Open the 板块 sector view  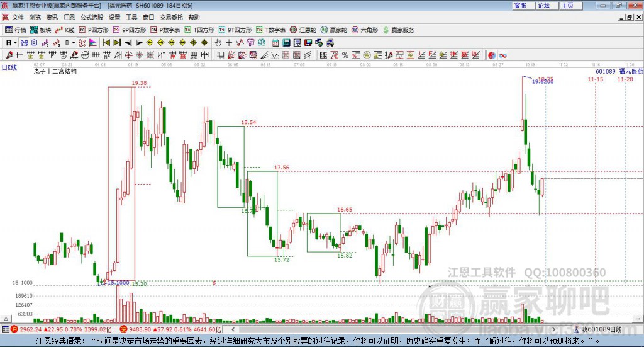(41, 30)
